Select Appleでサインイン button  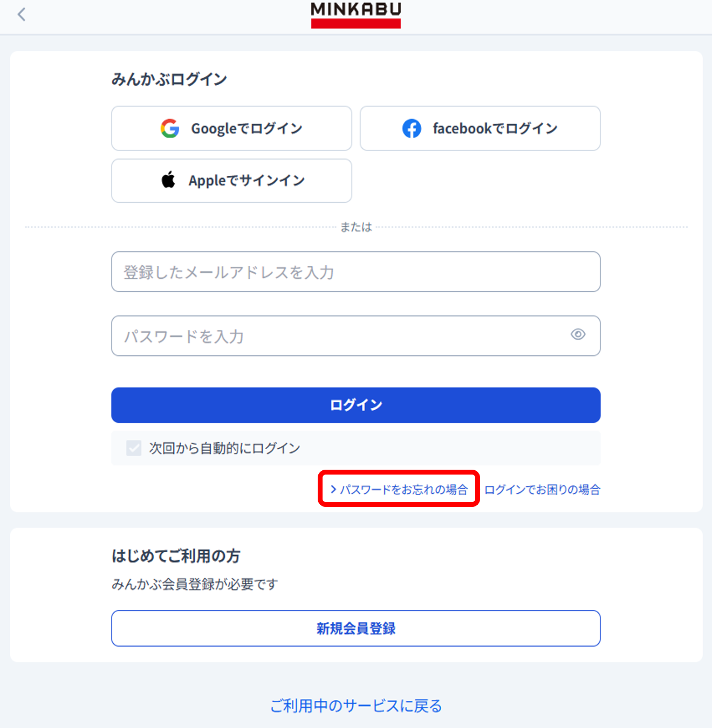pos(231,181)
